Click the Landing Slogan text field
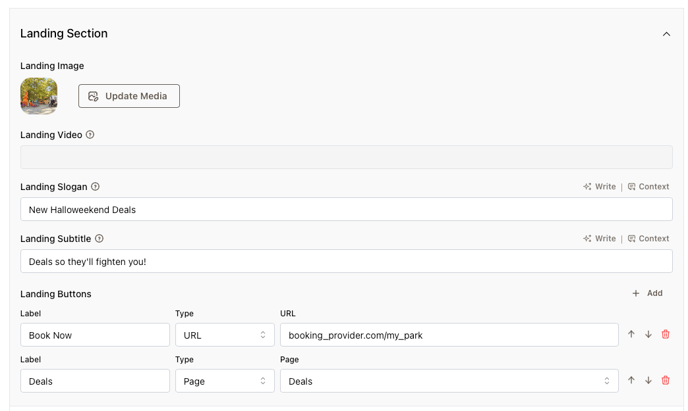The width and height of the screenshot is (688, 411). click(346, 210)
